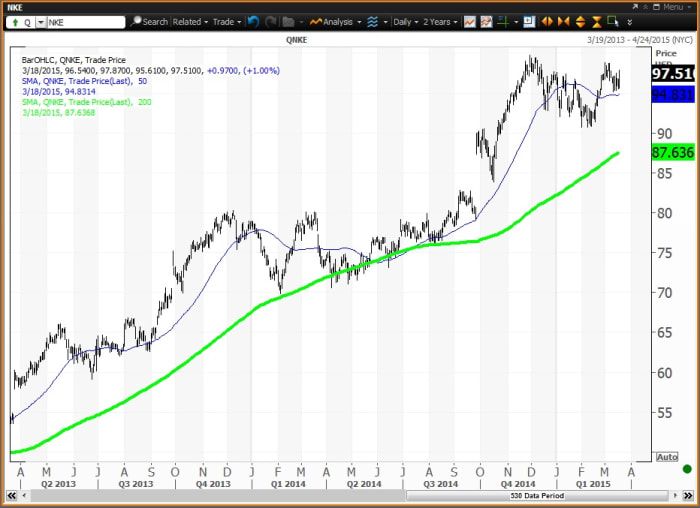
Task: Click the 90 price axis tick label
Action: [664, 133]
